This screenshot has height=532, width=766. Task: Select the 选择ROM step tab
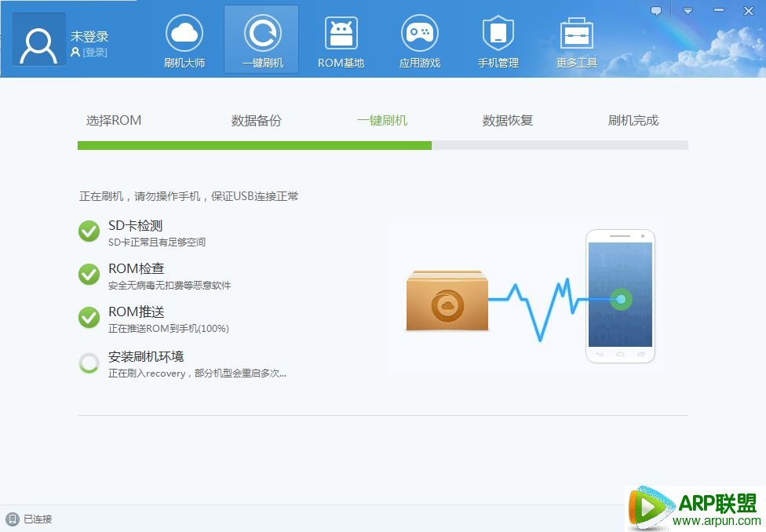[114, 121]
